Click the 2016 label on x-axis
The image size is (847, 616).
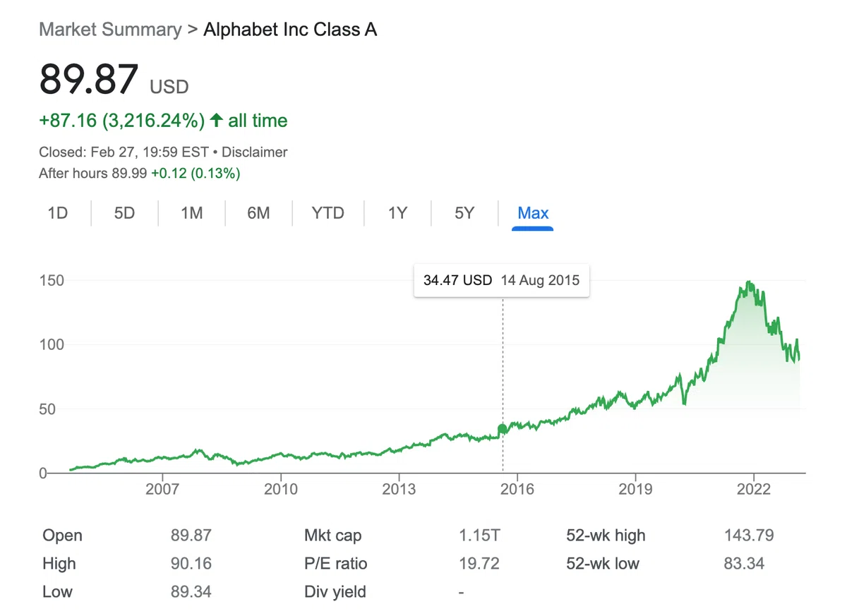(517, 489)
